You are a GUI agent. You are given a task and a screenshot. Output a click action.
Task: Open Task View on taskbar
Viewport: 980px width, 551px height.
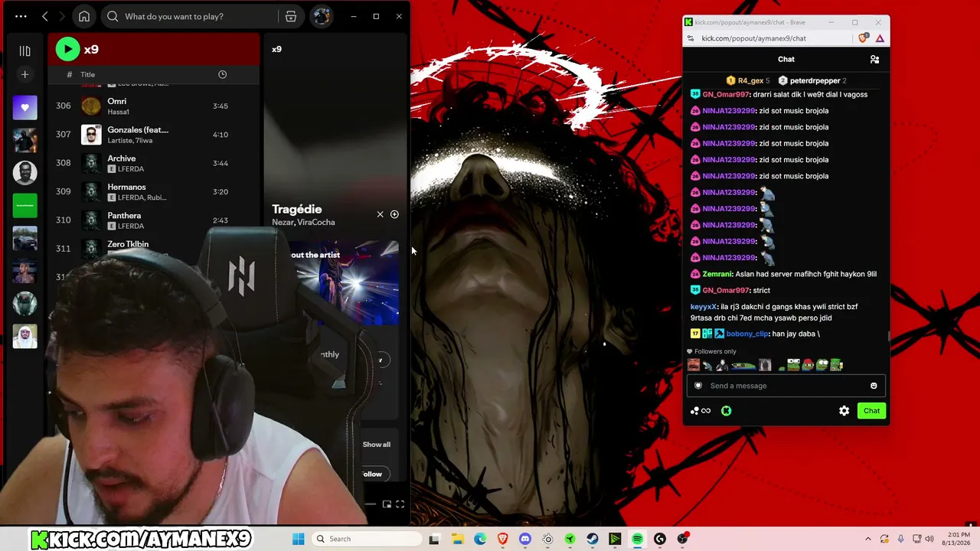434,539
